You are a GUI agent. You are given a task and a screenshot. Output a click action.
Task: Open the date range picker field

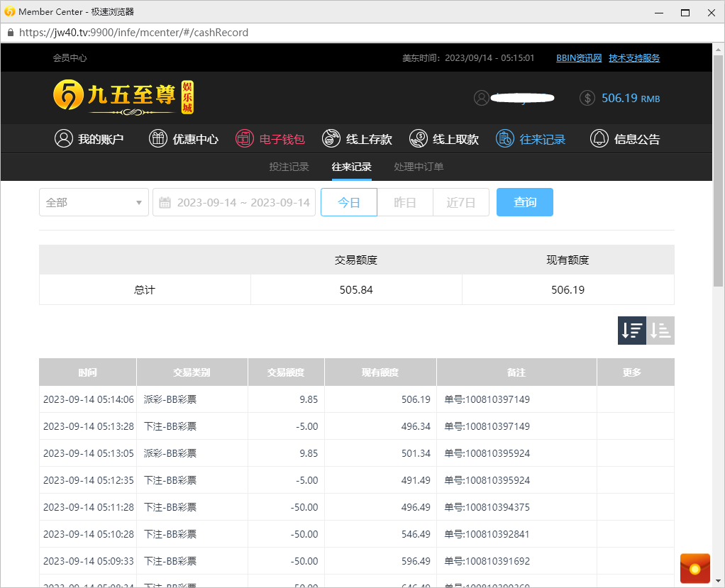pyautogui.click(x=234, y=202)
